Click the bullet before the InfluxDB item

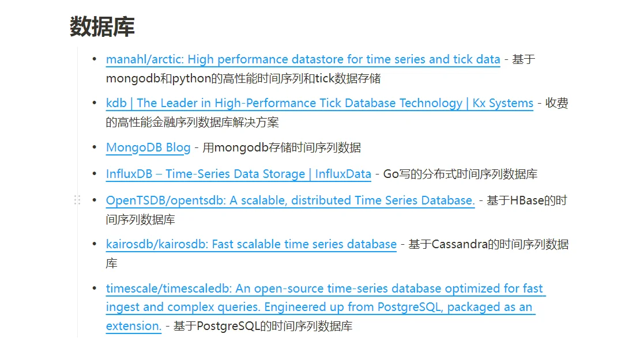click(x=95, y=173)
